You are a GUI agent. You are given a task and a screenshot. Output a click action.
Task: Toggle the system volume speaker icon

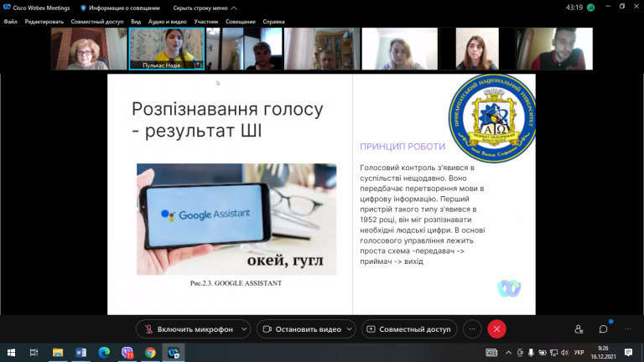pyautogui.click(x=564, y=353)
